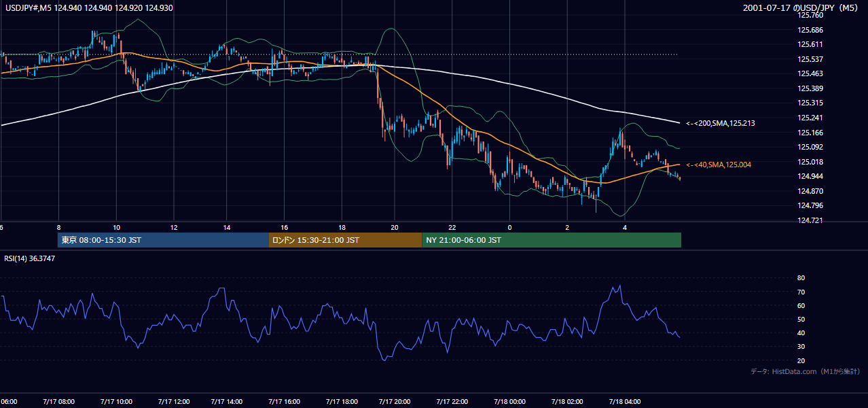
Task: Click price axis value 125.686
Action: coord(810,30)
